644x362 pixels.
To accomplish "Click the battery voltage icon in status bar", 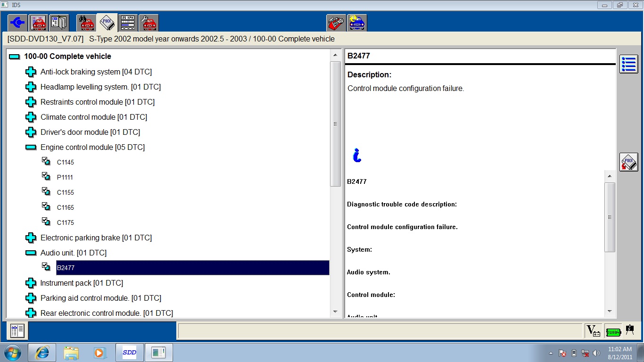I will tap(593, 331).
